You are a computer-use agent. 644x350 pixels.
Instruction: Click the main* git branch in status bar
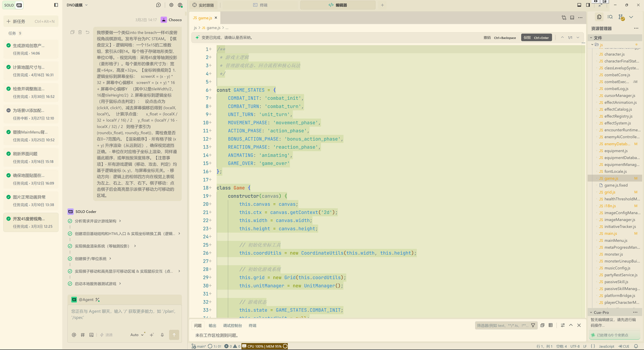(199, 346)
